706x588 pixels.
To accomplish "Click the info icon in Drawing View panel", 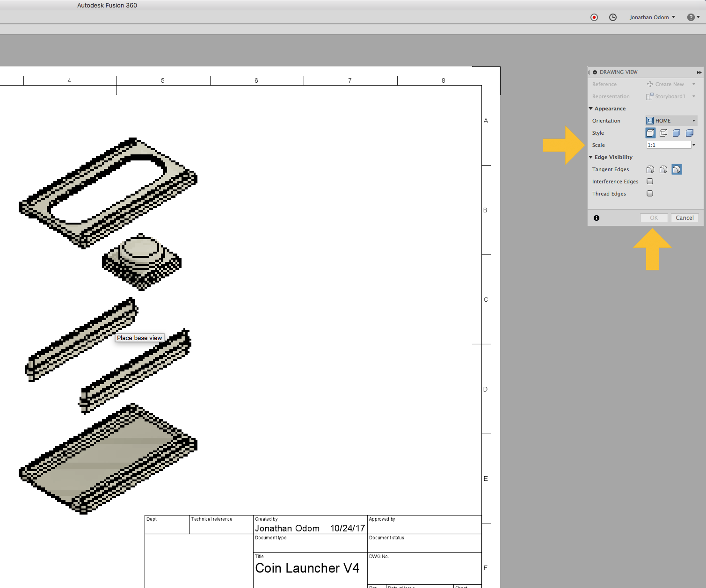I will pos(597,218).
